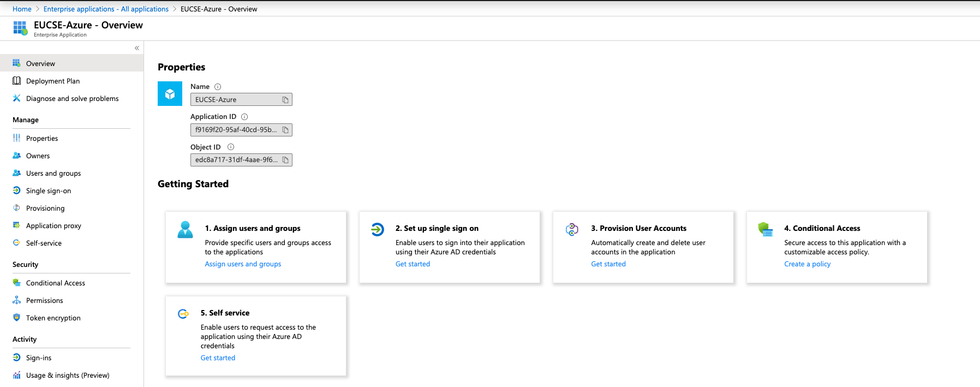Click the Conditional Access card shield icon
This screenshot has height=387, width=980.
point(766,229)
